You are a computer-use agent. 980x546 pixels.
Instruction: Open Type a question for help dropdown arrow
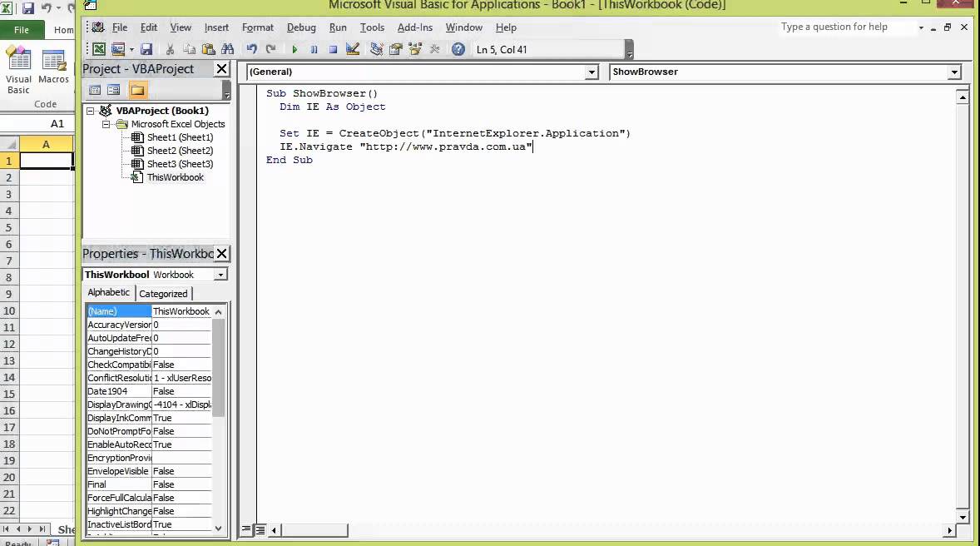(921, 27)
